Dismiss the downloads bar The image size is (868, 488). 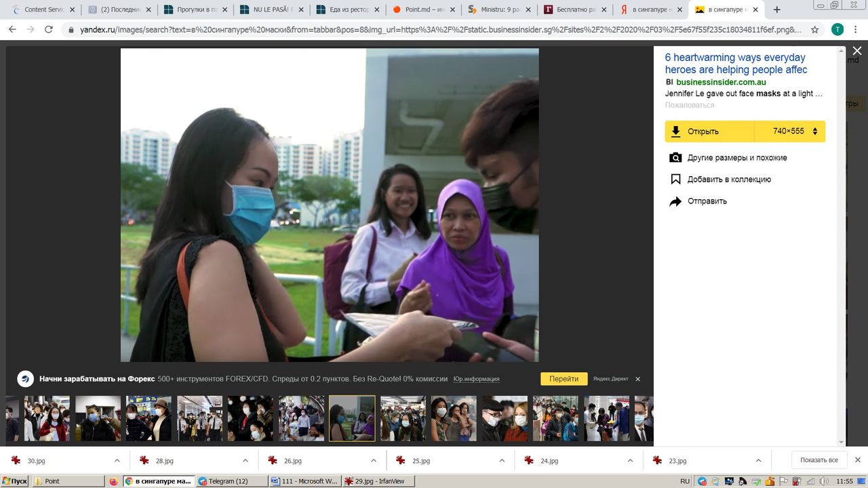coord(856,460)
